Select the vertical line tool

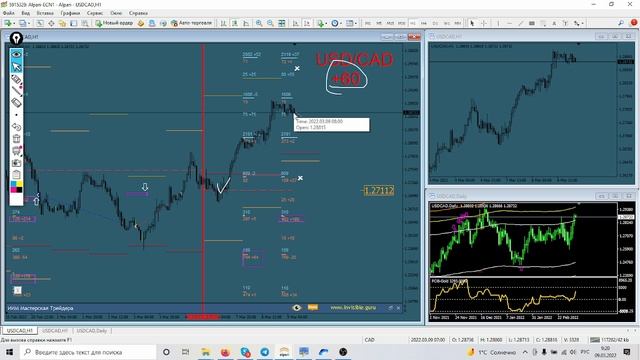(498, 23)
